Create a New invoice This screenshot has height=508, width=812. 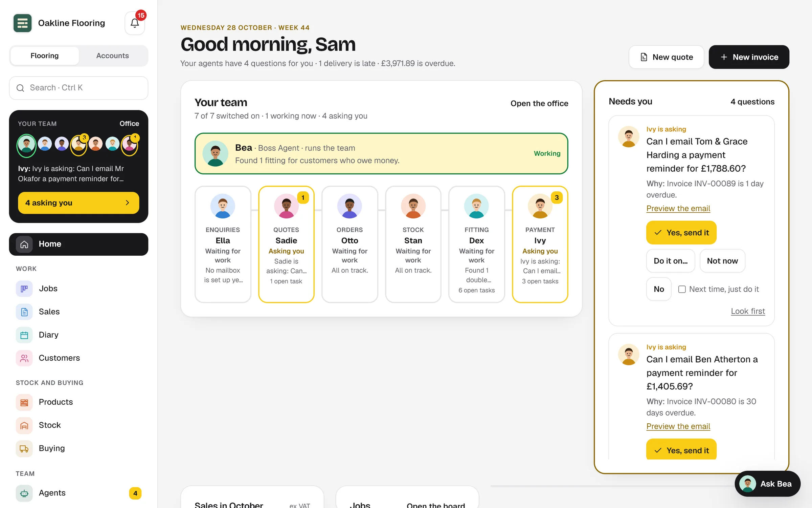(749, 57)
